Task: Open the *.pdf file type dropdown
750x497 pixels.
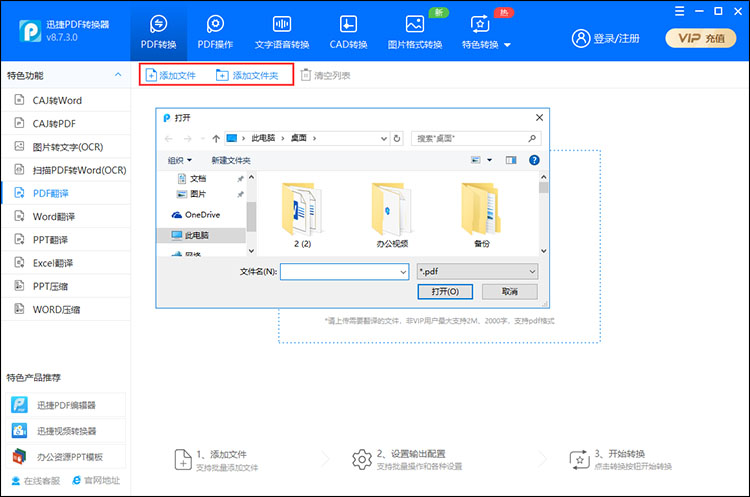Action: pos(477,272)
